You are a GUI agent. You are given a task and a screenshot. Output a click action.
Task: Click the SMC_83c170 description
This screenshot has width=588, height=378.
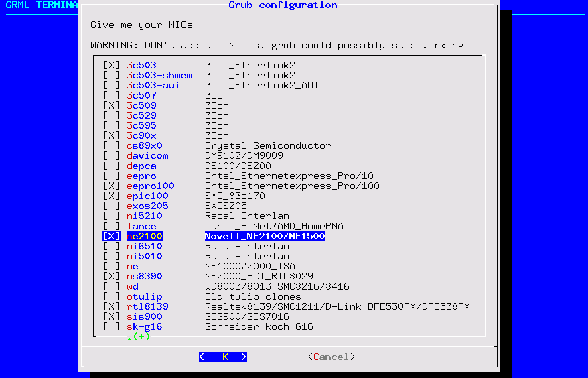pyautogui.click(x=235, y=196)
